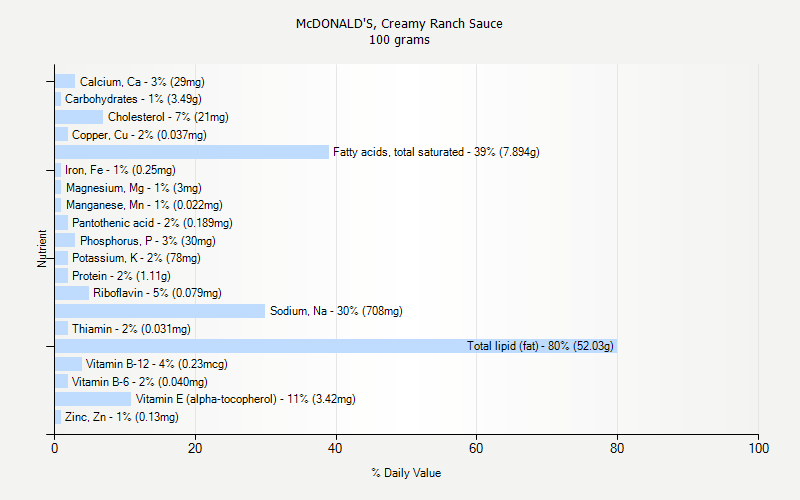This screenshot has height=500, width=800.
Task: Click the '% Daily Value' axis title
Action: point(406,473)
